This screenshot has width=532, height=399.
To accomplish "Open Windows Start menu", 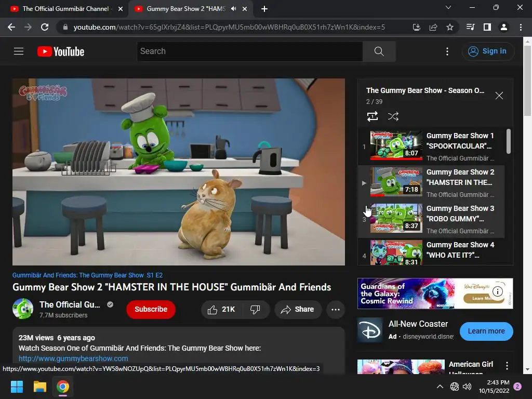I will click(17, 387).
